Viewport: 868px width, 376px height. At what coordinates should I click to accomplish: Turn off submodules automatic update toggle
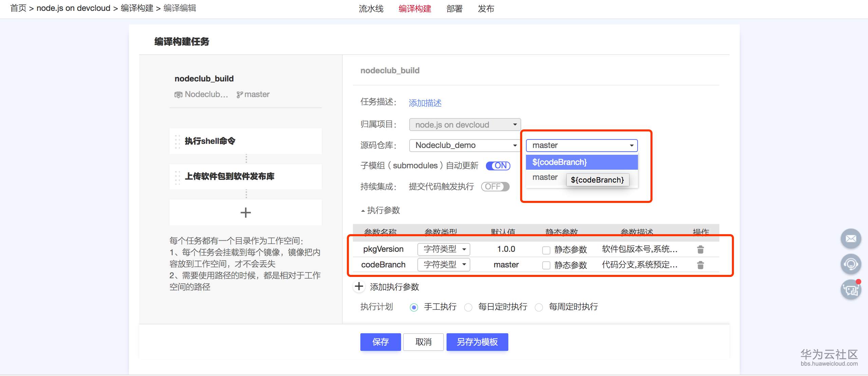[x=498, y=166]
